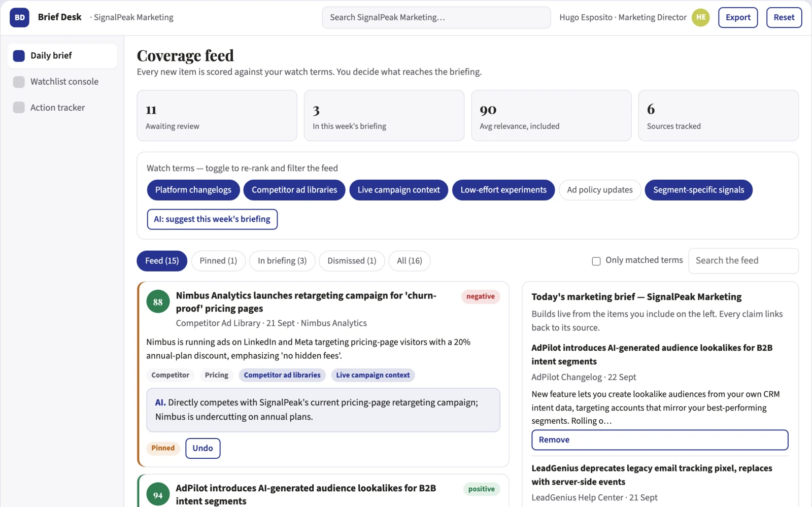Open the Awaiting review stat card
The width and height of the screenshot is (812, 507).
coord(217,116)
